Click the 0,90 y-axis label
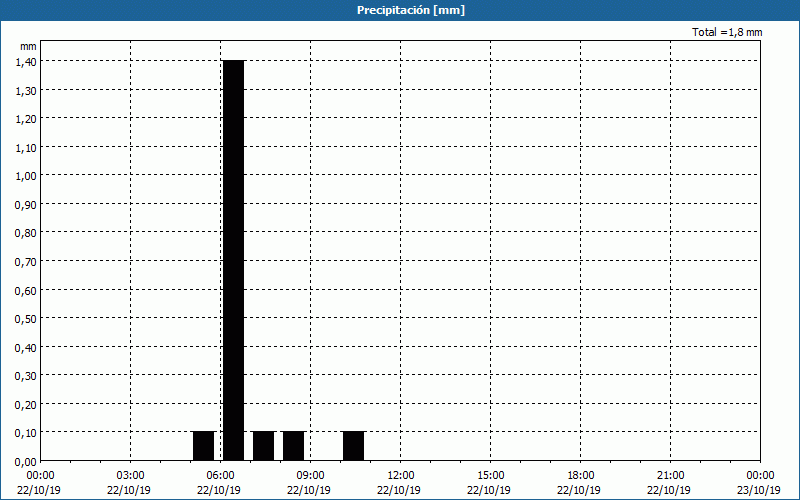This screenshot has width=800, height=500. pos(26,205)
